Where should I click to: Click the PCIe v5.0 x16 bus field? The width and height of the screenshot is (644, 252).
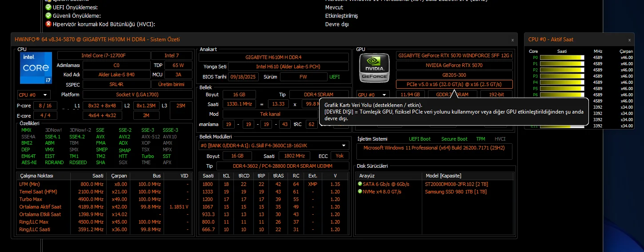coord(454,84)
